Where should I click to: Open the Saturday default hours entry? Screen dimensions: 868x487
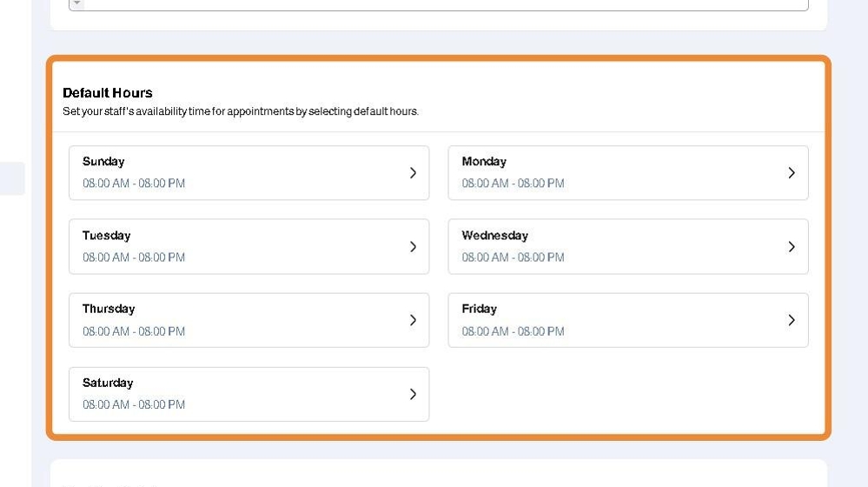[248, 394]
